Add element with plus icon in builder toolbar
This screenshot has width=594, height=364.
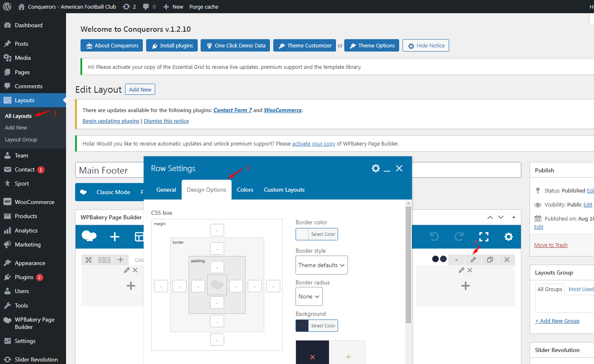[x=115, y=237]
